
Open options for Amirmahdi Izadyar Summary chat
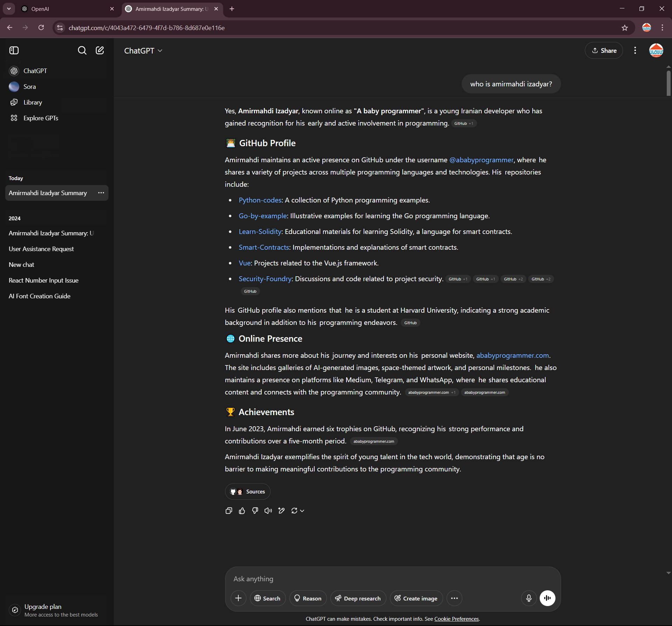pos(101,193)
